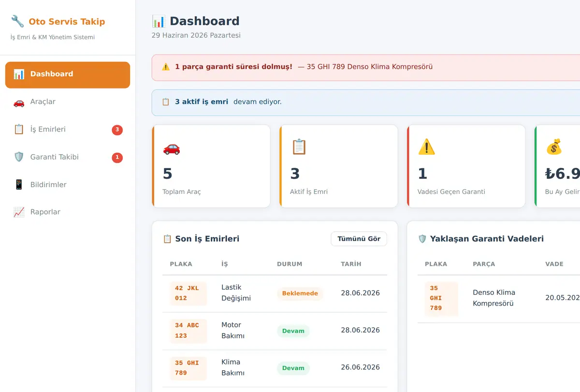Click the red badge on İş Emirleri

coord(117,130)
